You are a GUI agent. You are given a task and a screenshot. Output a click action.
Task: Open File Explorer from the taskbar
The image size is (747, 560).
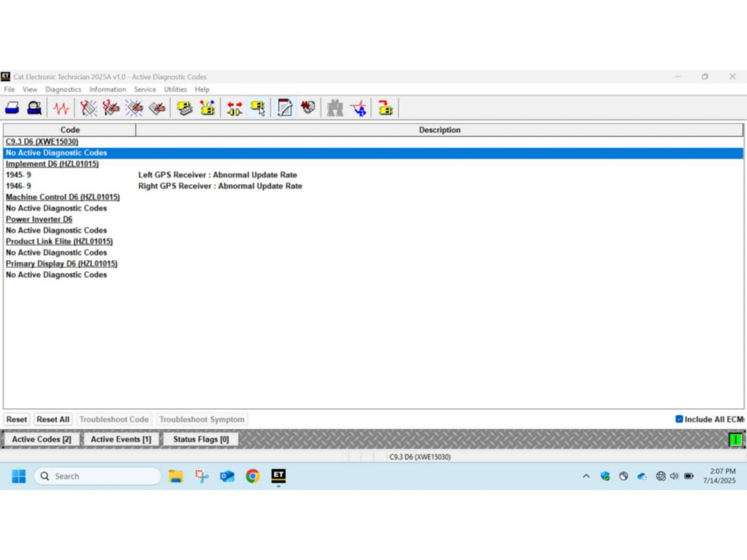(176, 476)
